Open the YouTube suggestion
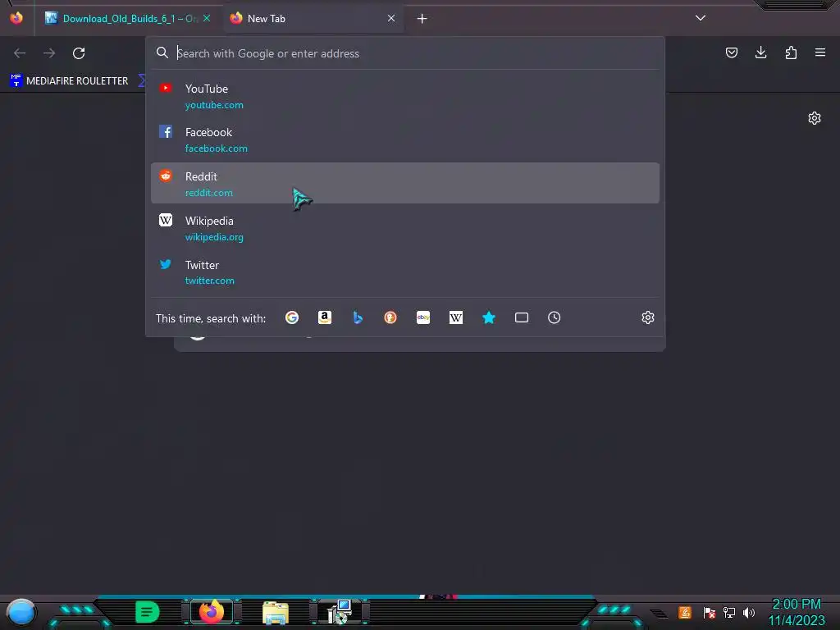 pyautogui.click(x=405, y=97)
